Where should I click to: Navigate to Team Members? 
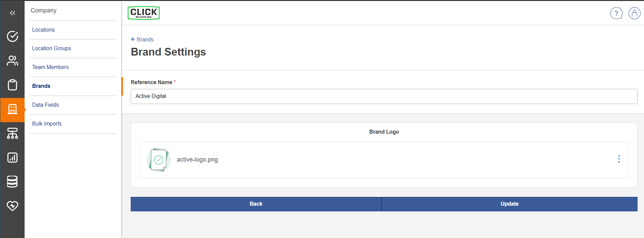pyautogui.click(x=51, y=67)
